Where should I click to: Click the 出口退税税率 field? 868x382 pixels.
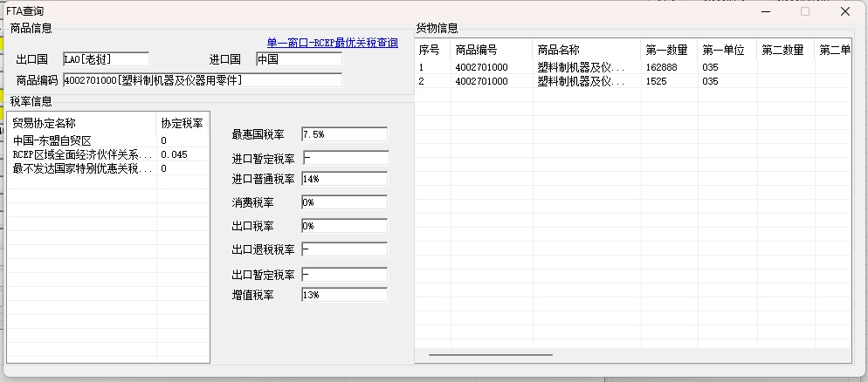(344, 249)
